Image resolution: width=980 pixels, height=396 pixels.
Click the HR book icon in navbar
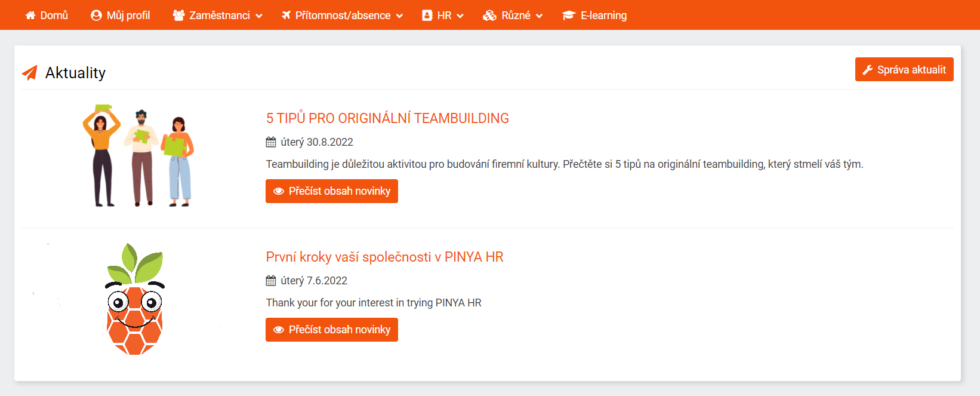coord(427,16)
